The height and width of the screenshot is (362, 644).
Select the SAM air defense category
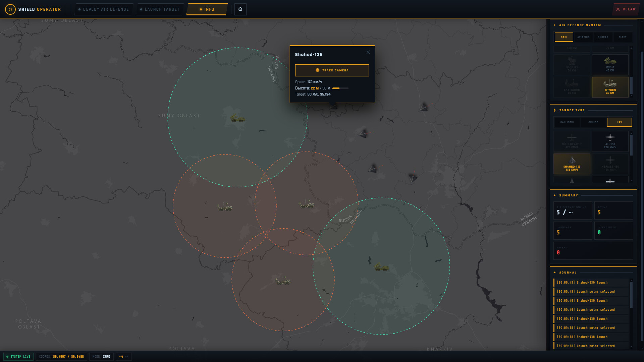(x=564, y=37)
